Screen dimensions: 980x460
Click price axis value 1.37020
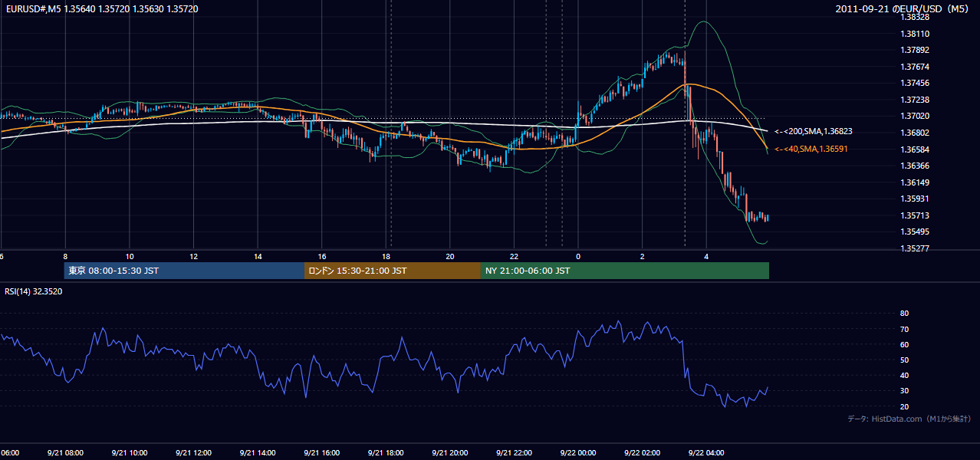click(915, 116)
